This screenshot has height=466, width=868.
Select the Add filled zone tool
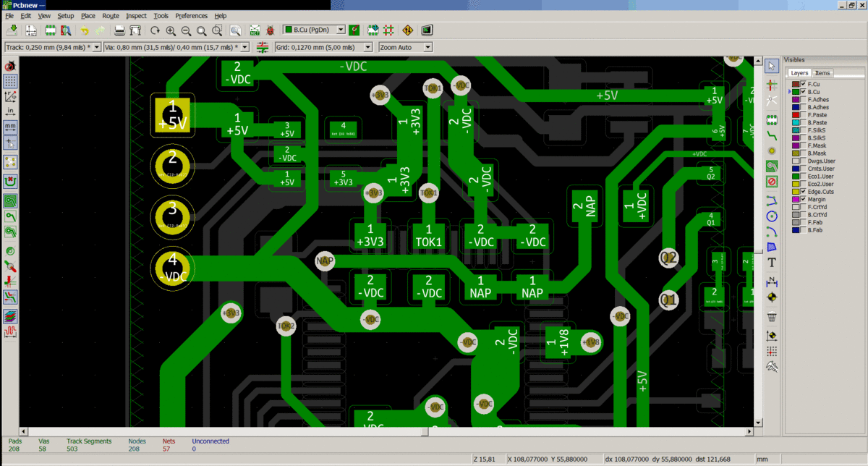pyautogui.click(x=772, y=166)
